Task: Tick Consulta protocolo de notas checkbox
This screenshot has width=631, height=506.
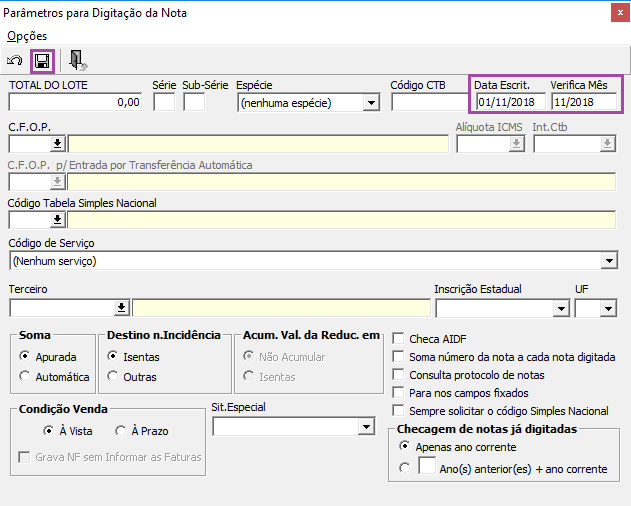Action: coord(400,375)
